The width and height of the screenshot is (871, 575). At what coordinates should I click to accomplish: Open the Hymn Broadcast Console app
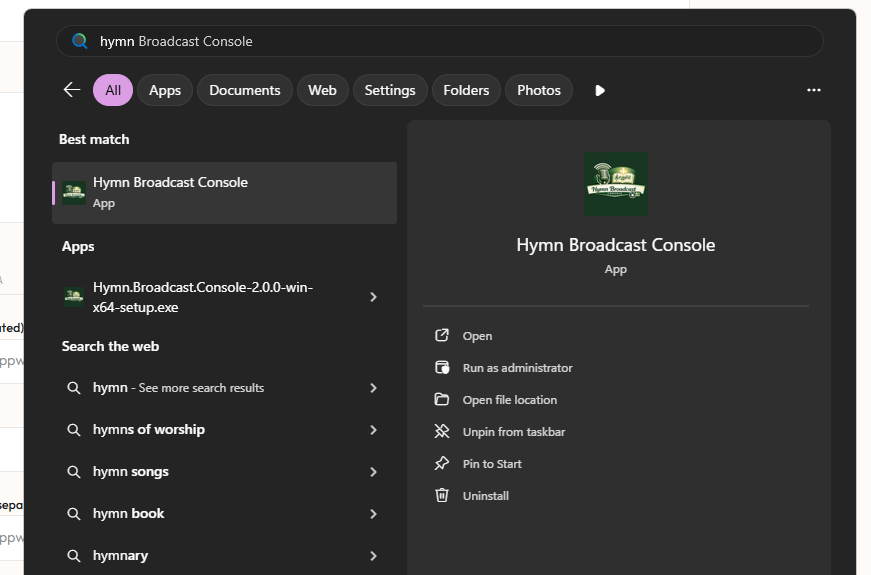tap(477, 336)
